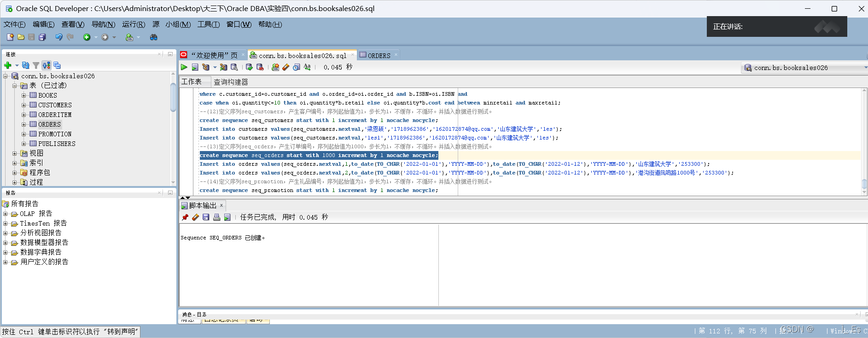The width and height of the screenshot is (868, 338).
Task: Click green Run Statement play button
Action: point(184,67)
